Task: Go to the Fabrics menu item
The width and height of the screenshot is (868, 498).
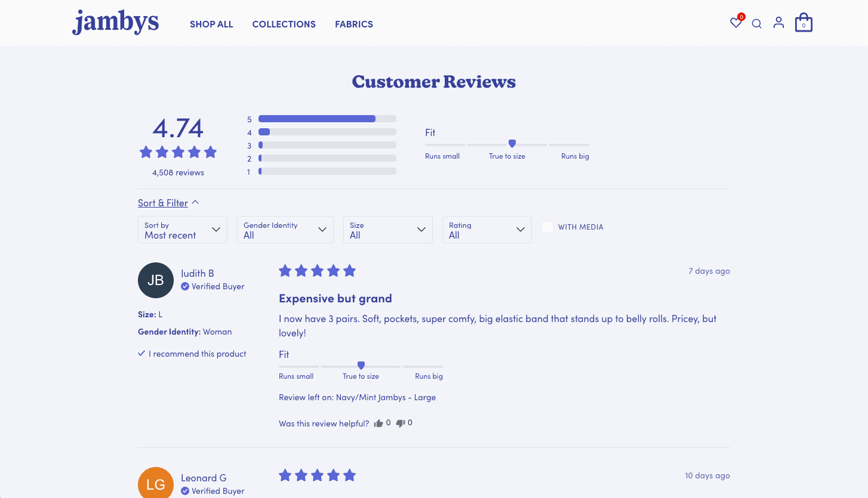Action: pos(354,24)
